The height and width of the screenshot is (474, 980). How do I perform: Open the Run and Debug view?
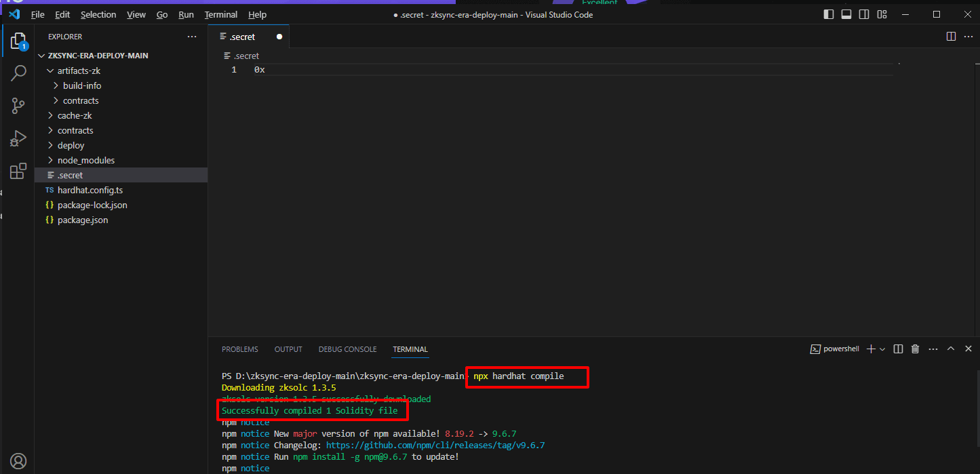[x=18, y=138]
